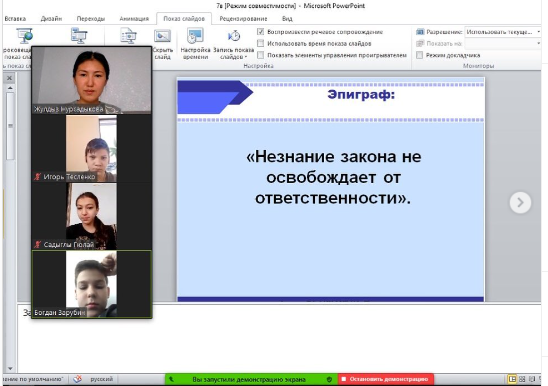
Task: Check the show media controls checkbox
Action: [260, 55]
